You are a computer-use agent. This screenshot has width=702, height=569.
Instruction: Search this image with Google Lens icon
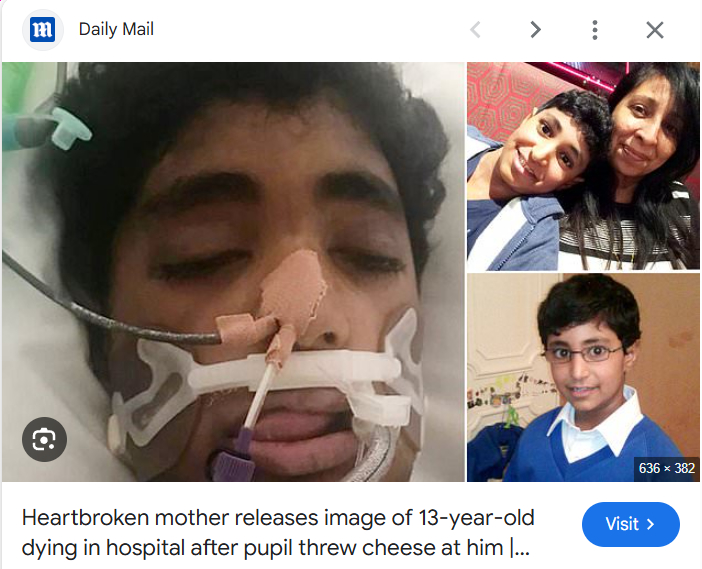point(44,439)
